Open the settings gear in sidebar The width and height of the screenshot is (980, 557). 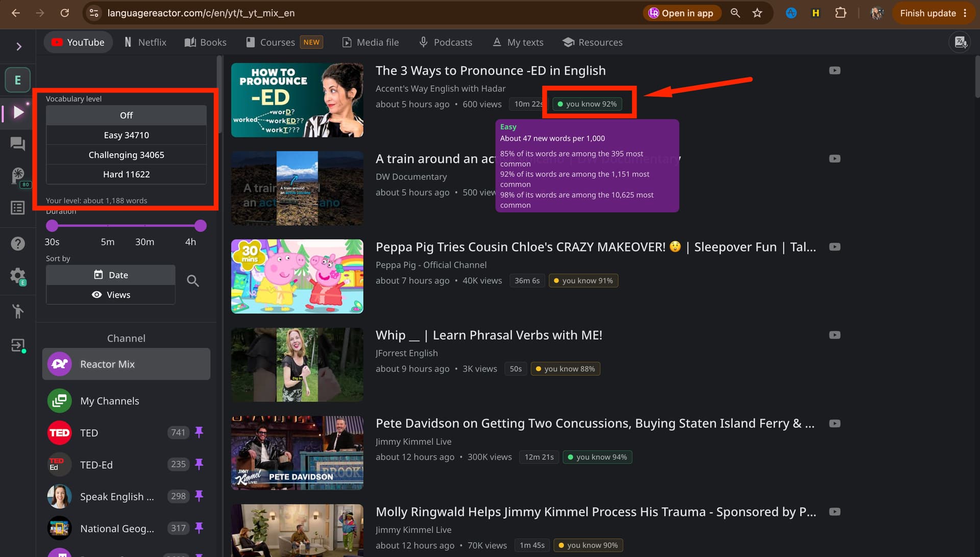tap(18, 276)
